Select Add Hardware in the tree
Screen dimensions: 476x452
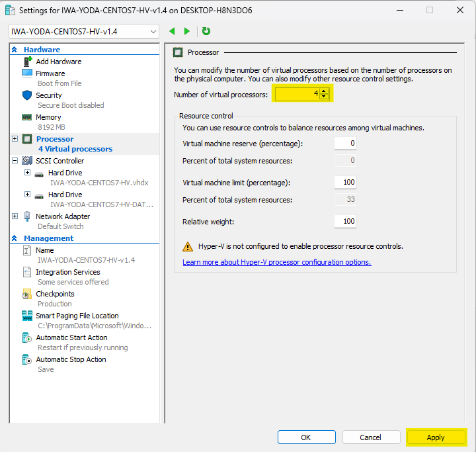(x=59, y=62)
